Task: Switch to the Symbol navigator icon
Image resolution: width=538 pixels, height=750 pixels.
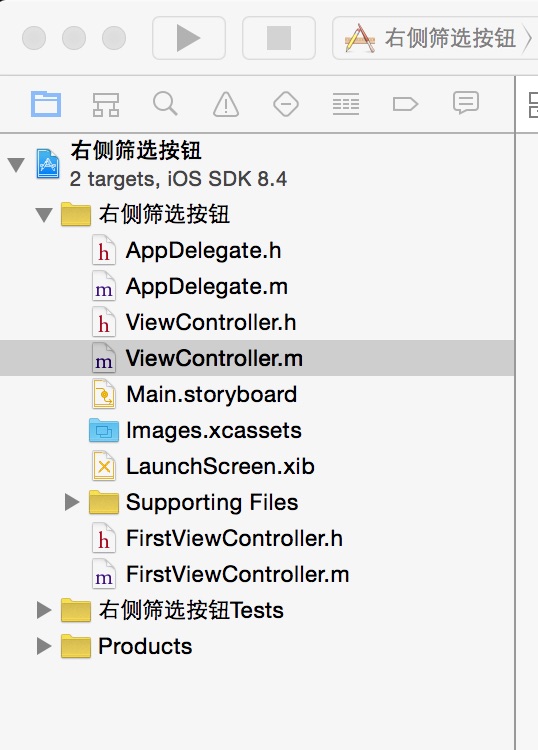Action: [106, 104]
